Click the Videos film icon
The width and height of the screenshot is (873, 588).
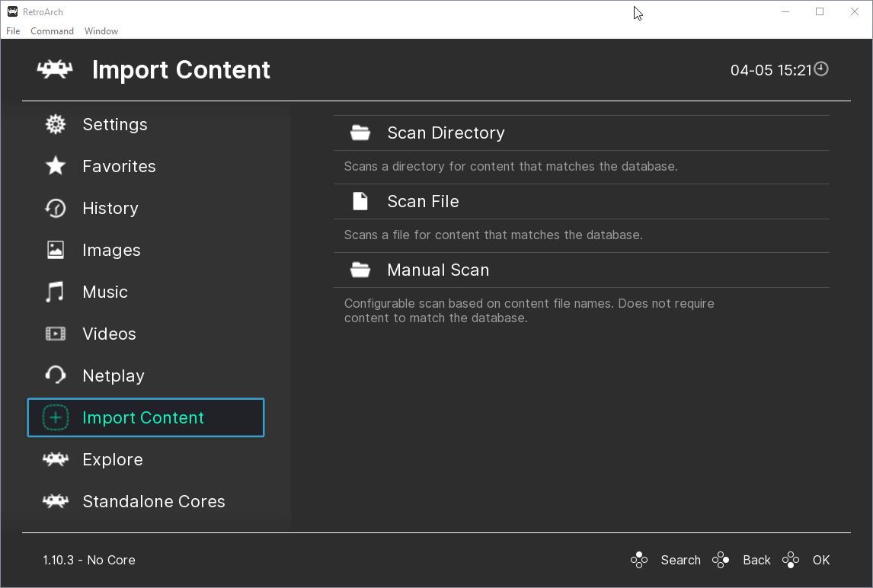(x=56, y=334)
